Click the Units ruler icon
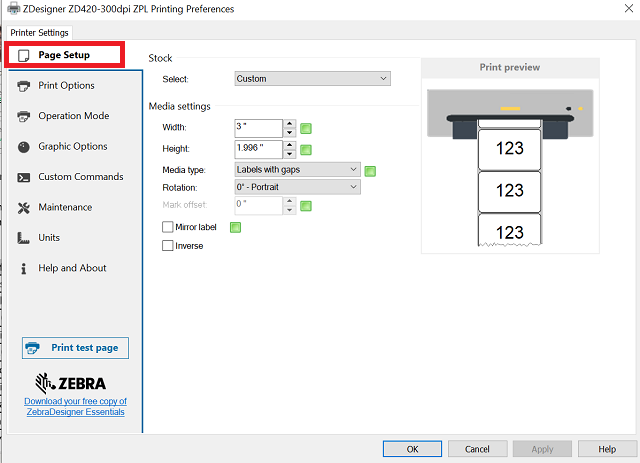This screenshot has height=463, width=640. click(x=24, y=238)
